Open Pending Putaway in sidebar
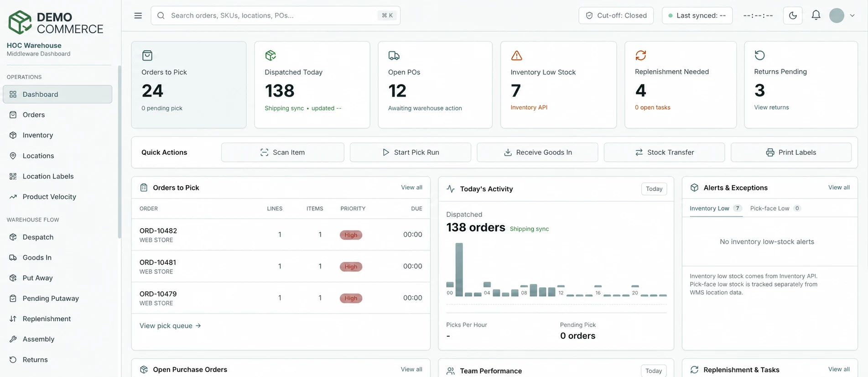Screen dimensions: 868x377 tap(57, 298)
